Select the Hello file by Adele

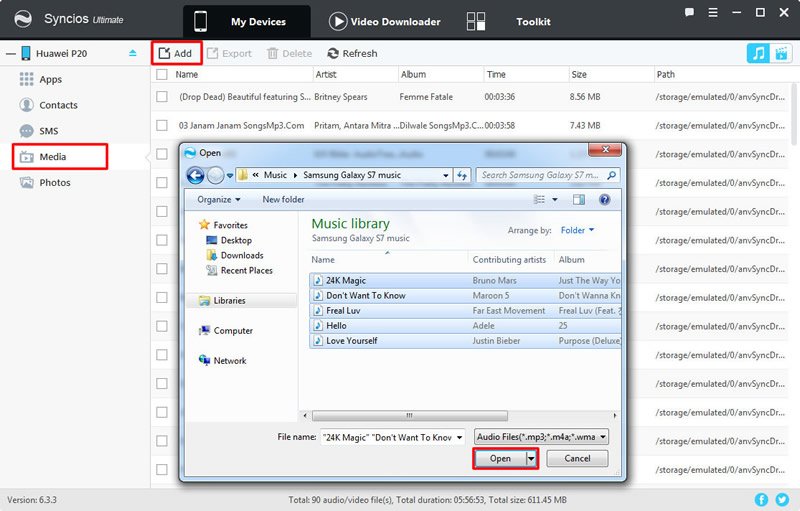click(465, 325)
